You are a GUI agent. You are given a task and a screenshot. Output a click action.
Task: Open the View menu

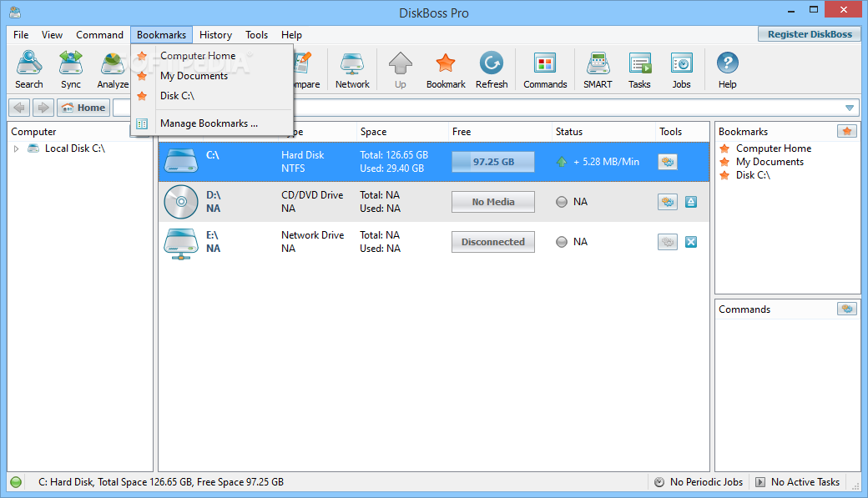click(52, 35)
